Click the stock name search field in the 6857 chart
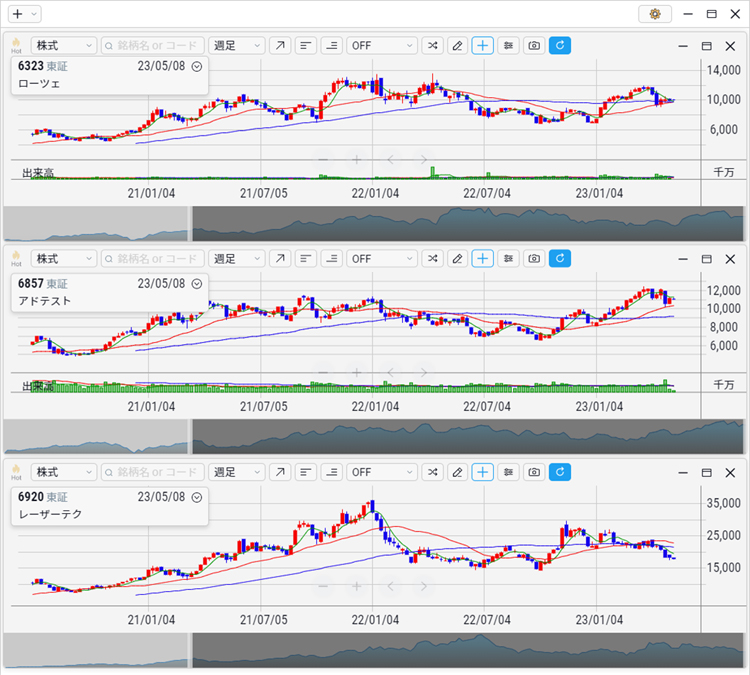 pos(153,259)
